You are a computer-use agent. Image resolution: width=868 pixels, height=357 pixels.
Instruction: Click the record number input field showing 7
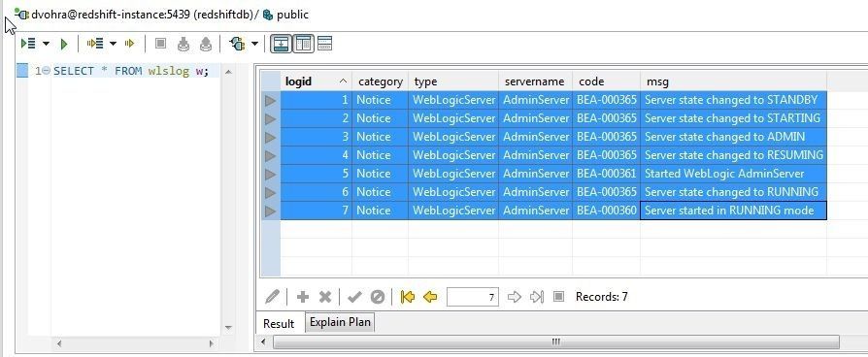473,297
